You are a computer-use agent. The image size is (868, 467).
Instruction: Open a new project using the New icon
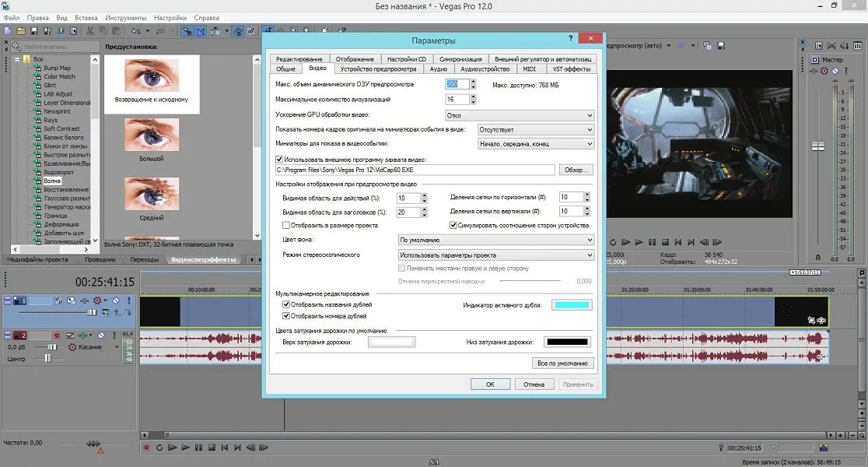(x=9, y=30)
